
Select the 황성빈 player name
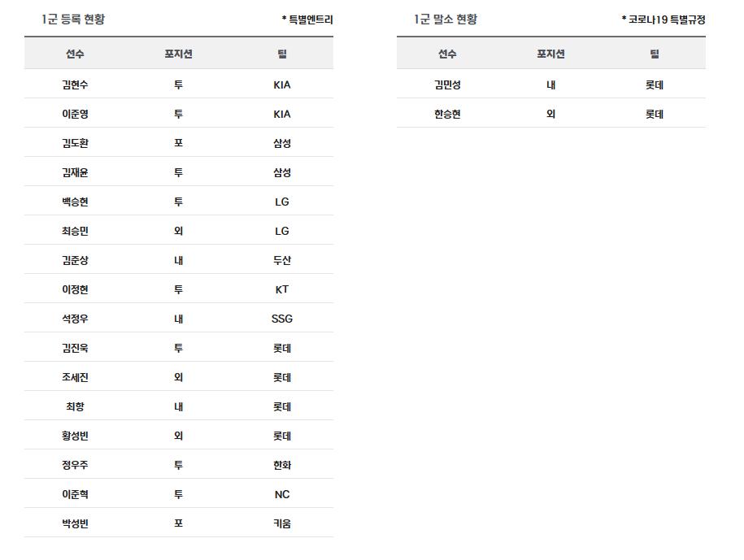coord(75,436)
